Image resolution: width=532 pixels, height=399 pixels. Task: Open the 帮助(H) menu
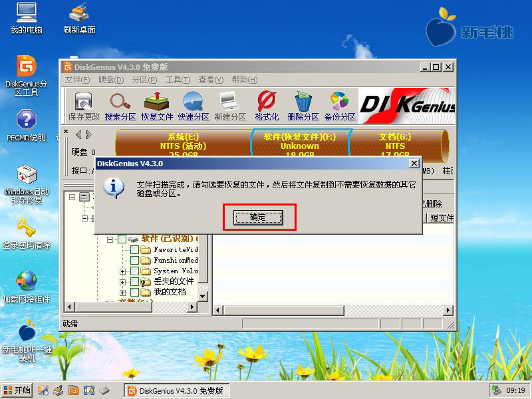pyautogui.click(x=245, y=80)
